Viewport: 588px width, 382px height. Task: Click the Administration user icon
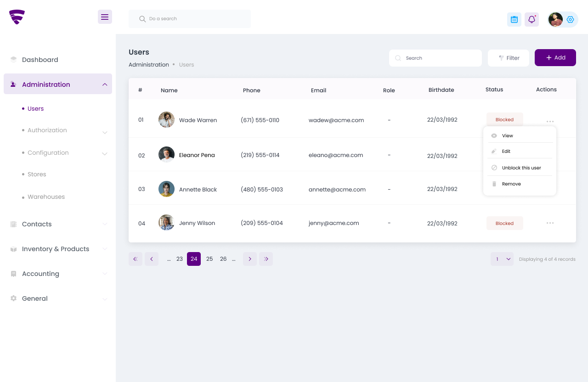(x=13, y=84)
